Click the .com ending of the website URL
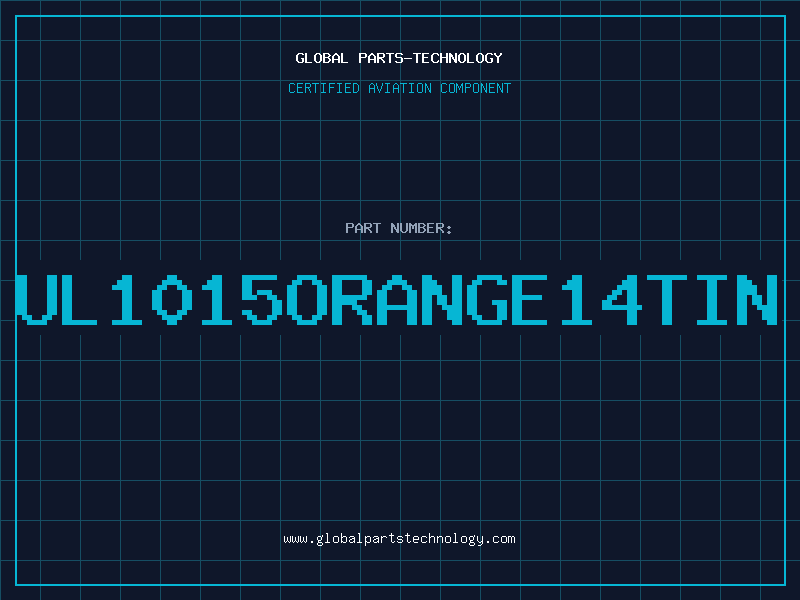Image resolution: width=800 pixels, height=600 pixels. (x=499, y=539)
